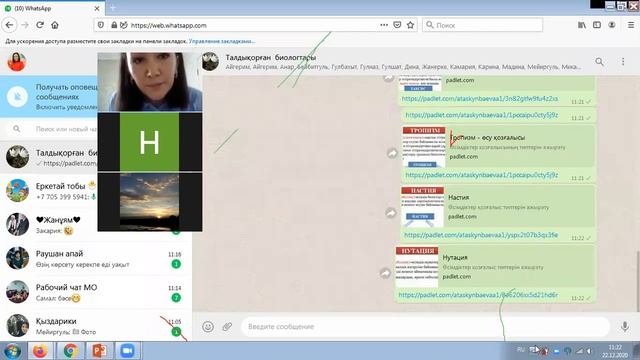Show the sidebars icon
This screenshot has height=360, width=640.
[x=597, y=25]
